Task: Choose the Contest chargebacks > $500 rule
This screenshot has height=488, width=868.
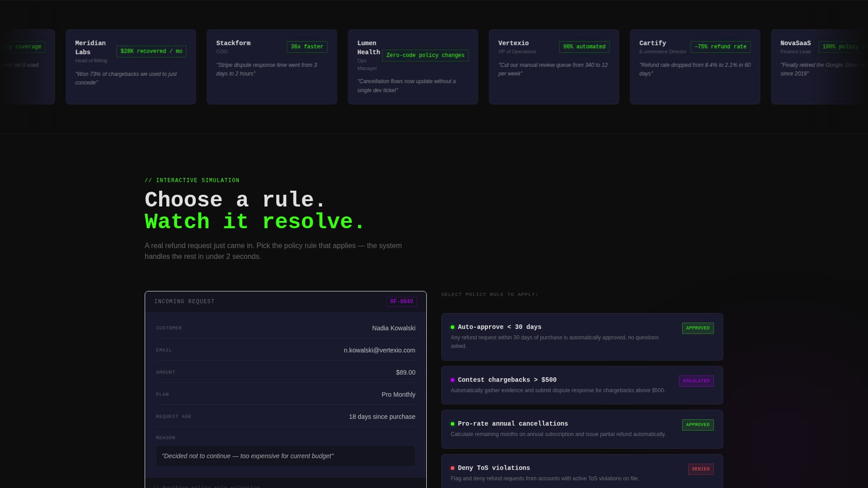Action: click(x=582, y=385)
